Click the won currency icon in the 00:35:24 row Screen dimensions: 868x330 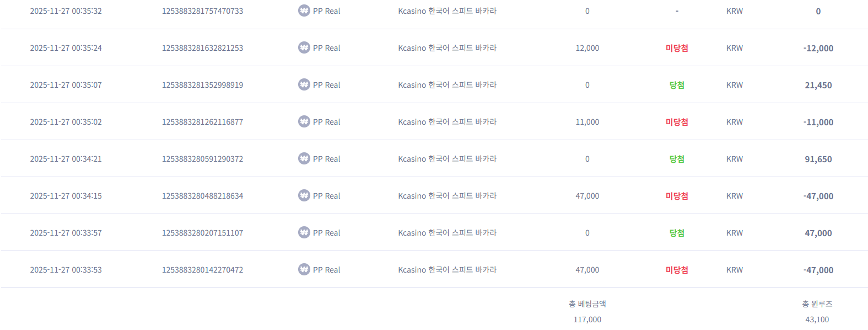pos(304,47)
